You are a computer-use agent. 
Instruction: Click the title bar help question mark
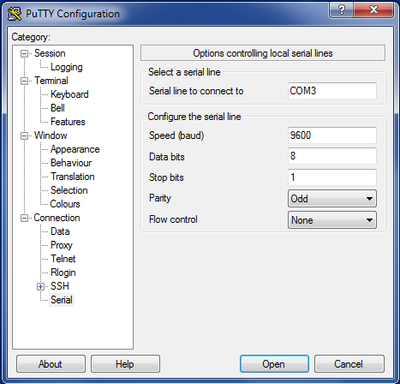click(341, 10)
